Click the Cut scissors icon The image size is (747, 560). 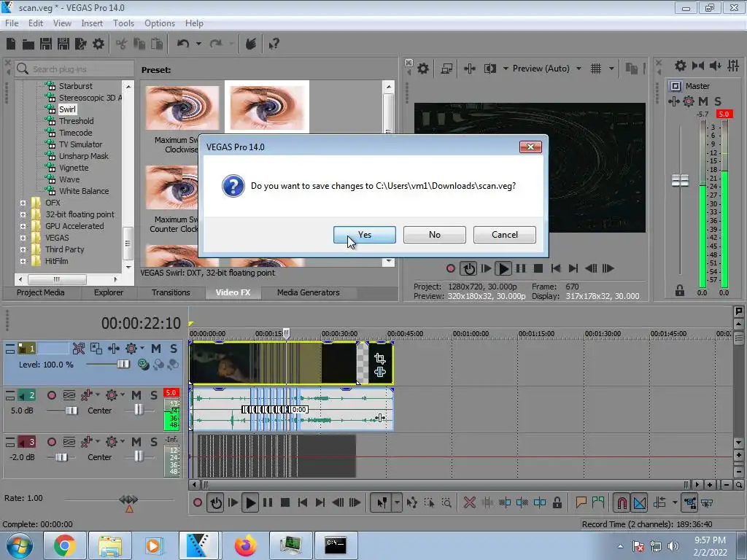(x=122, y=44)
